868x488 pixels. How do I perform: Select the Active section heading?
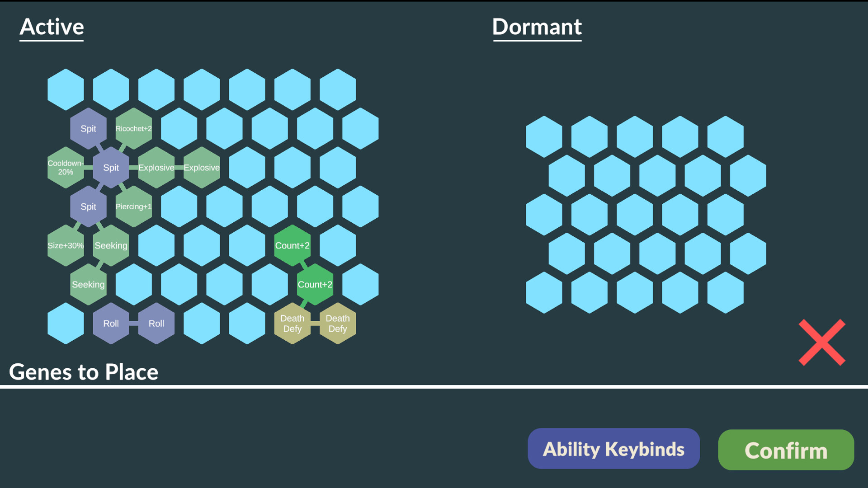[52, 27]
